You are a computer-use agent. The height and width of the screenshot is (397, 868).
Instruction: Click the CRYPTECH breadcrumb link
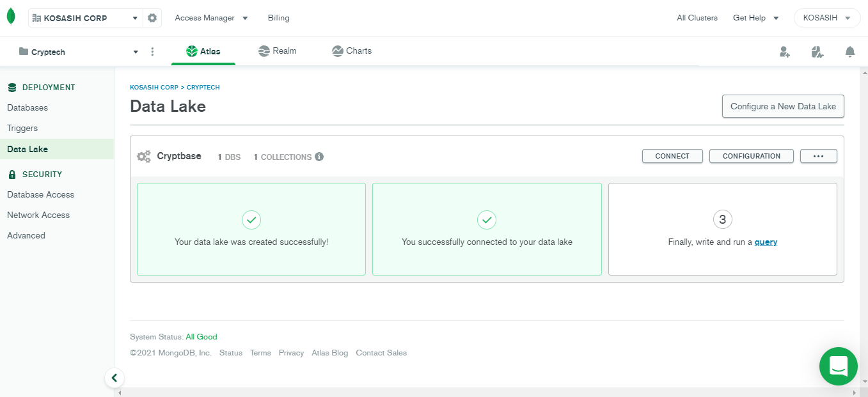(203, 87)
